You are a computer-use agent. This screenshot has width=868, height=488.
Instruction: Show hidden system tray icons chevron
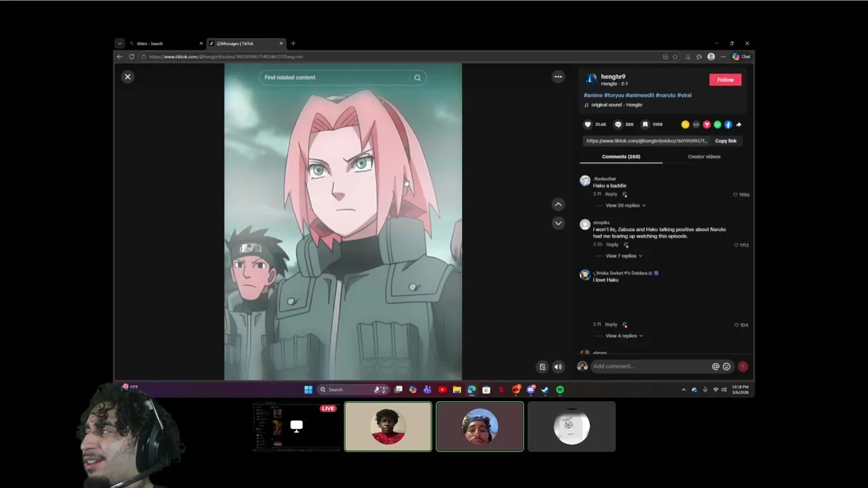(684, 390)
